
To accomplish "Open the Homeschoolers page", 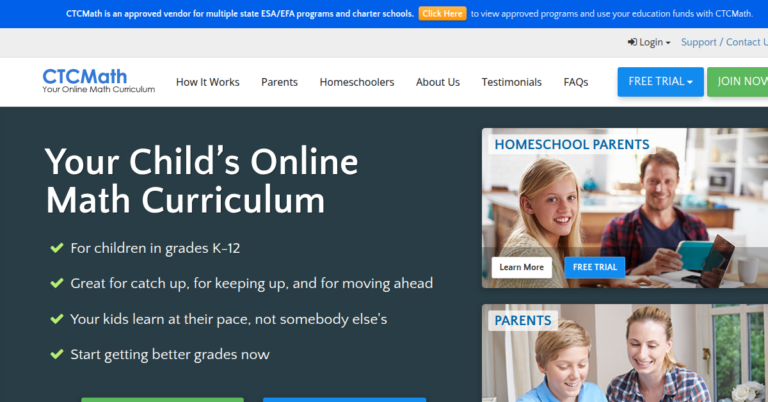I will pos(357,82).
